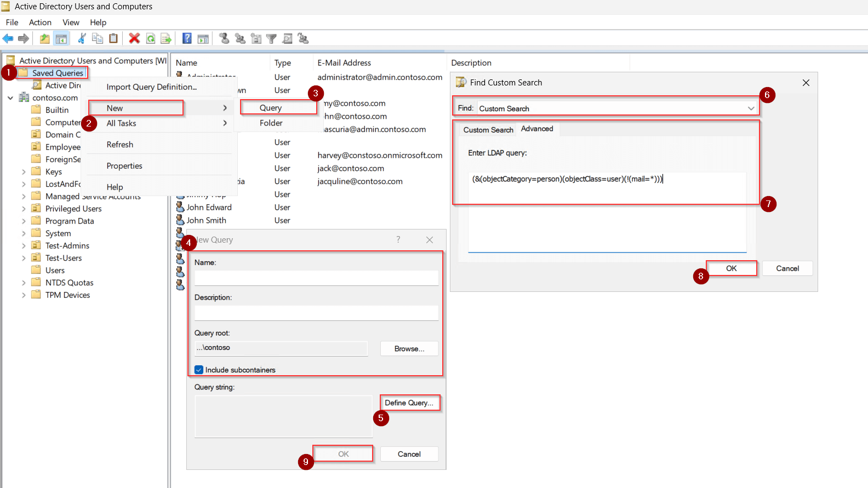Open the Find Custom Search dropdown
This screenshot has height=488, width=868.
[751, 108]
